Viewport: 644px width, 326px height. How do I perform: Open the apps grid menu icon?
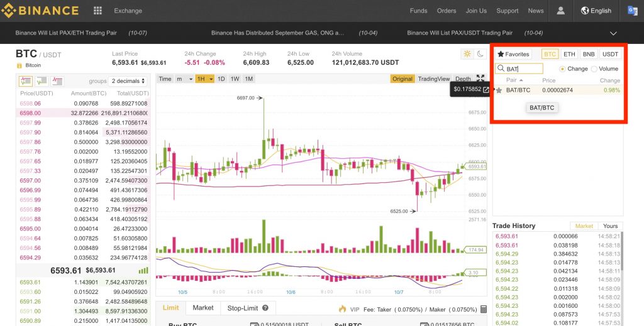coord(97,11)
